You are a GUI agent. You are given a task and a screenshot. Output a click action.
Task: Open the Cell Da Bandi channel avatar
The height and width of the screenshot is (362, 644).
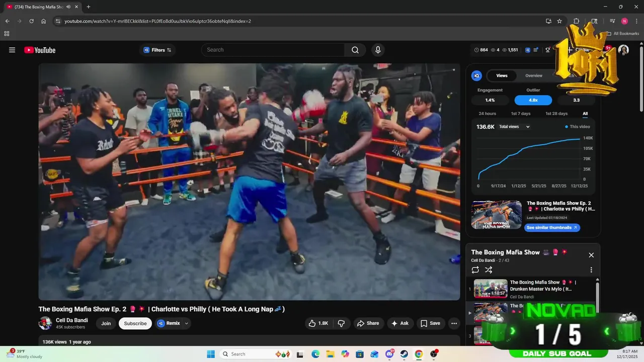[x=45, y=323]
